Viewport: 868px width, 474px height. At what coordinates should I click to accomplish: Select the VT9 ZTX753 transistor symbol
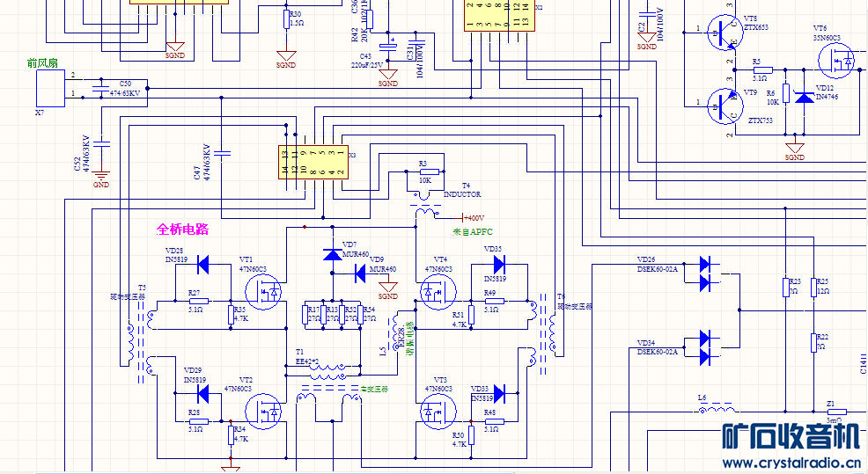click(725, 106)
